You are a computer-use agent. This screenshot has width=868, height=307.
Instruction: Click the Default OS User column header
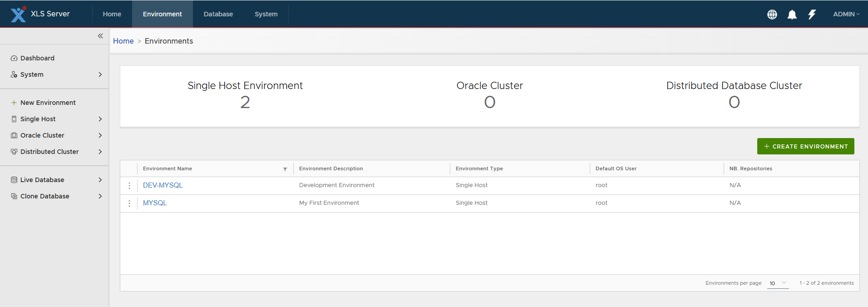(616, 168)
